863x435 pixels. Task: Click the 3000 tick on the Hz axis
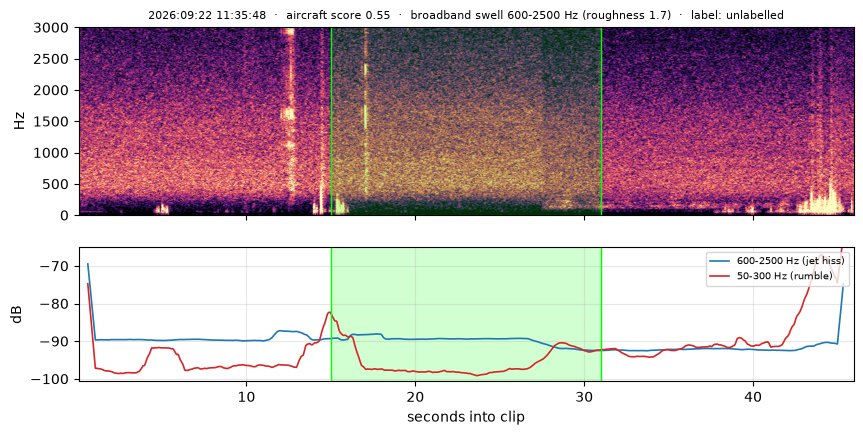[51, 28]
